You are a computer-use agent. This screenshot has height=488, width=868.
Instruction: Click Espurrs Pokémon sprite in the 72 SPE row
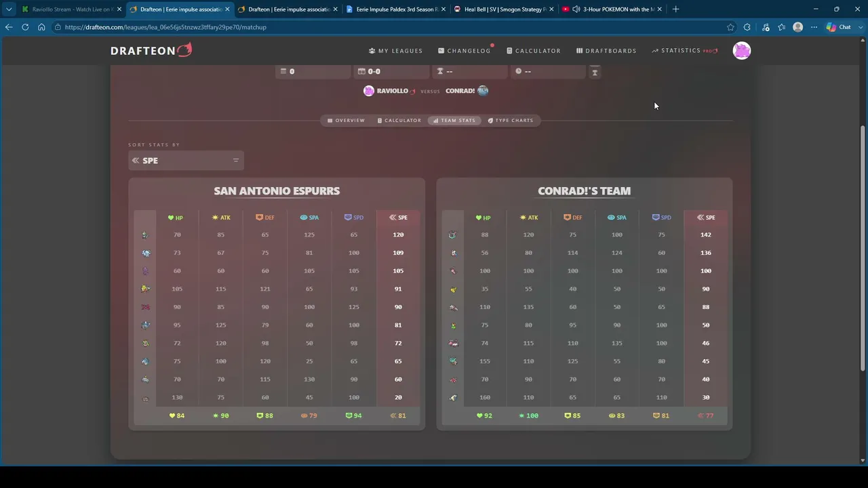click(145, 344)
